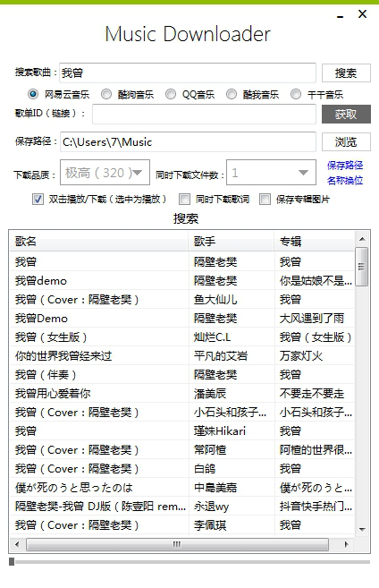Screen dimensions: 379x588
Task: Enable 保存专辑图片 checkbox
Action: pos(265,199)
